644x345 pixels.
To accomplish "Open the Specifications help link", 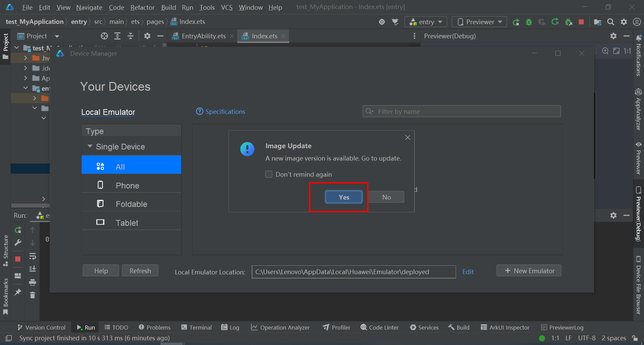I will (x=220, y=112).
